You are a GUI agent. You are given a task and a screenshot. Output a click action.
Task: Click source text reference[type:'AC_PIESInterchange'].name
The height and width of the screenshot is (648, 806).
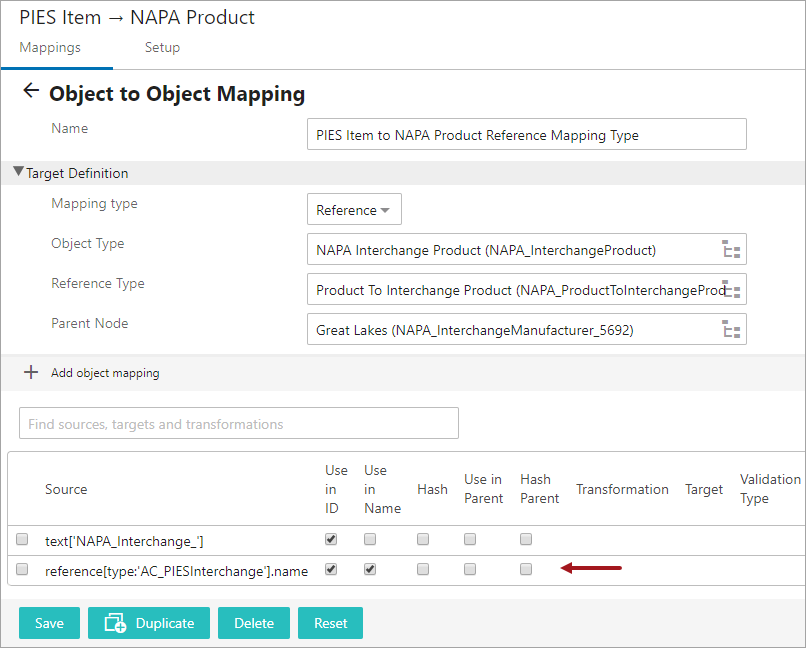176,571
